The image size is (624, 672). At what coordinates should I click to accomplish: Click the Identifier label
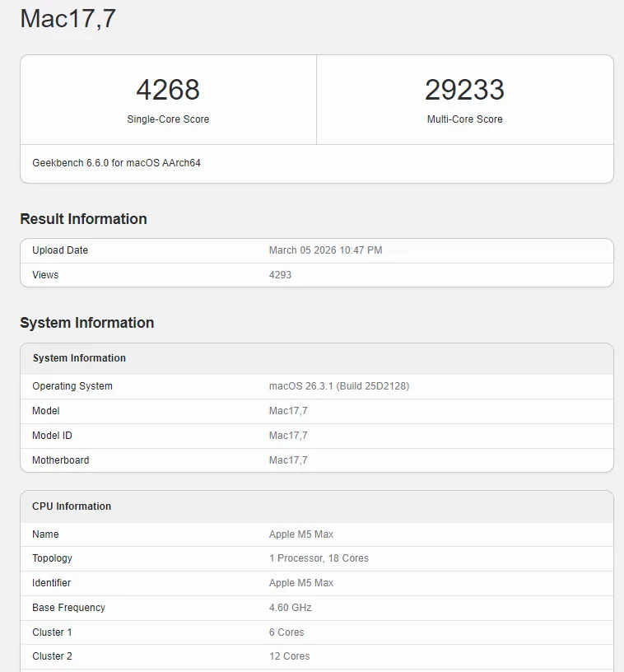click(51, 583)
